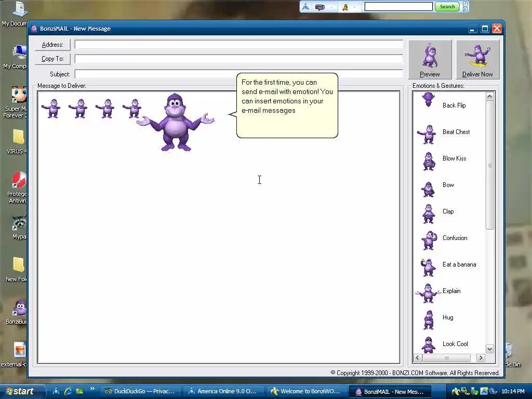The image size is (532, 399).
Task: Select the Confusion gesture icon
Action: pyautogui.click(x=429, y=240)
